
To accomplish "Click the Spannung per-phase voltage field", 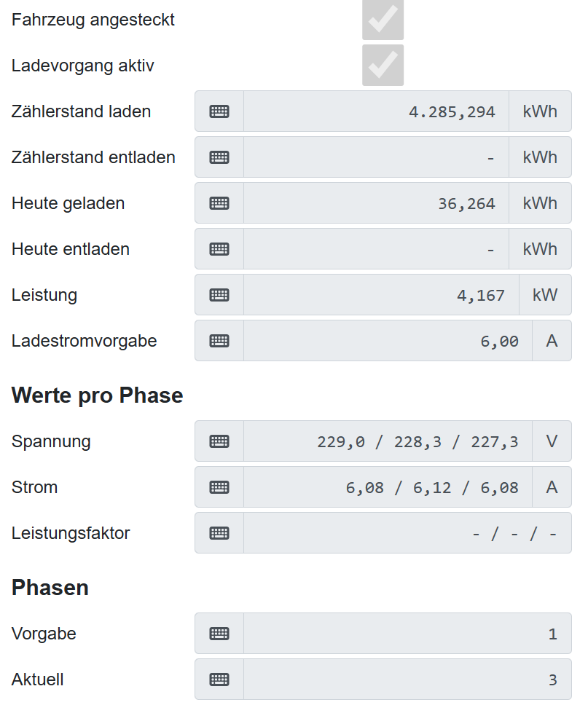I will click(x=388, y=441).
